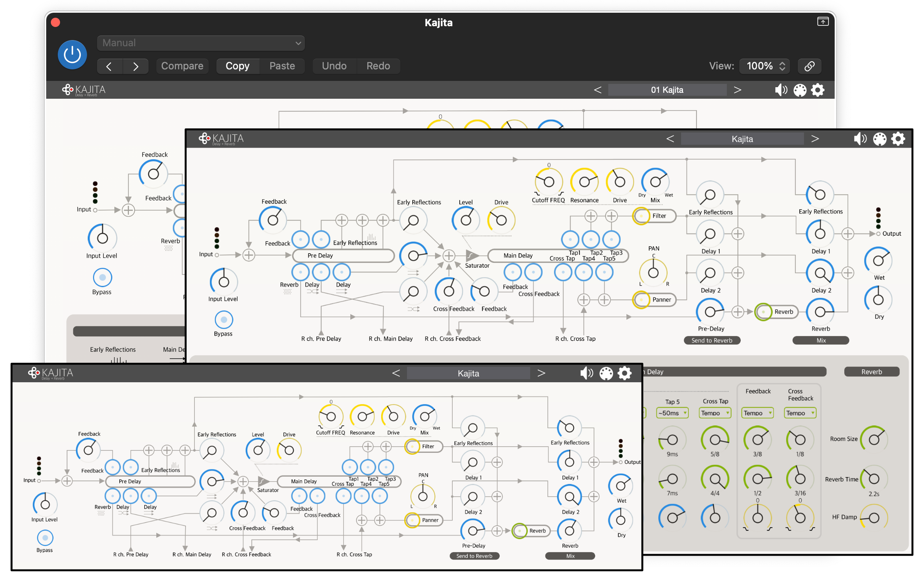Image resolution: width=924 pixels, height=578 pixels.
Task: Click the sidechain link icon
Action: (x=809, y=66)
